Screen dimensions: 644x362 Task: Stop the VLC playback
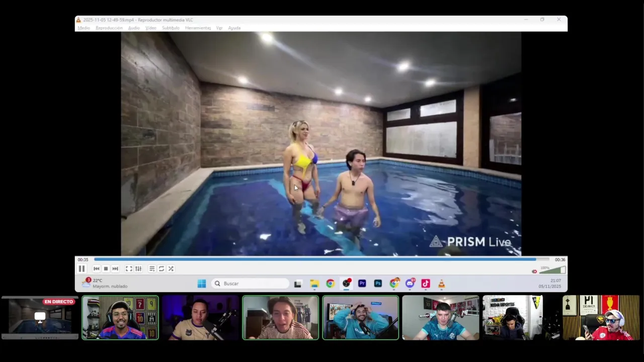pos(106,269)
